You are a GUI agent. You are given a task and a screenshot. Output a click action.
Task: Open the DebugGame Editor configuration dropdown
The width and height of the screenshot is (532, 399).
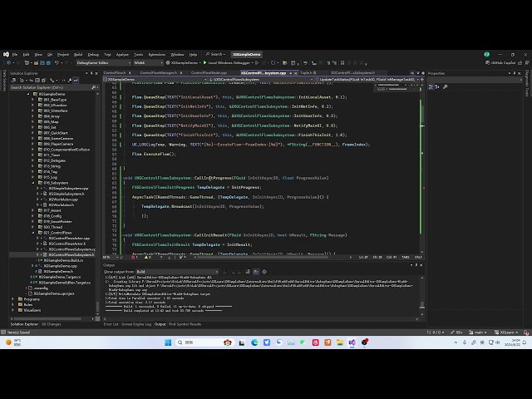pyautogui.click(x=103, y=63)
